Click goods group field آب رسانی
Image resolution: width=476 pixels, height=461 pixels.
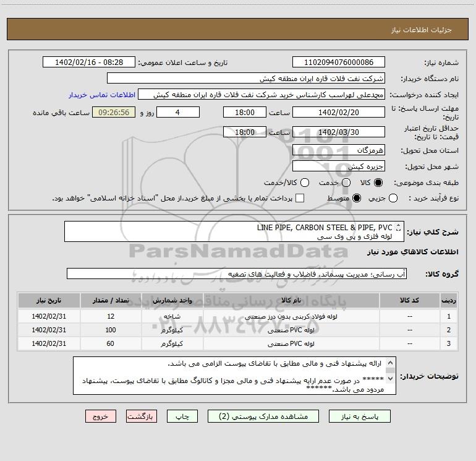[237, 274]
